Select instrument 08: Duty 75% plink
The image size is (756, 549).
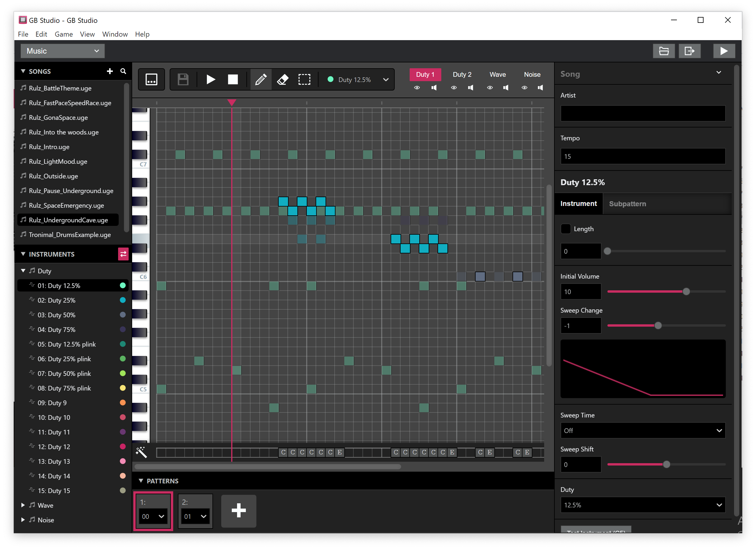click(x=73, y=388)
